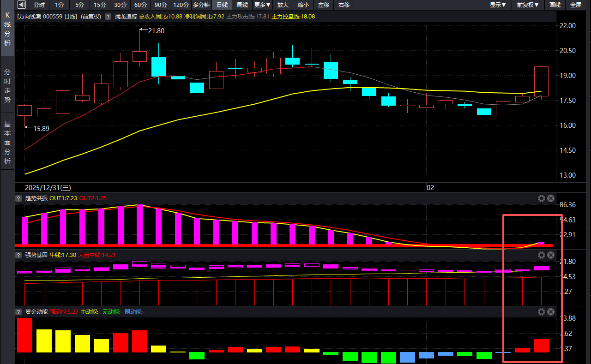Click the 净利润同比:7.92 value
The image size is (591, 364).
204,17
